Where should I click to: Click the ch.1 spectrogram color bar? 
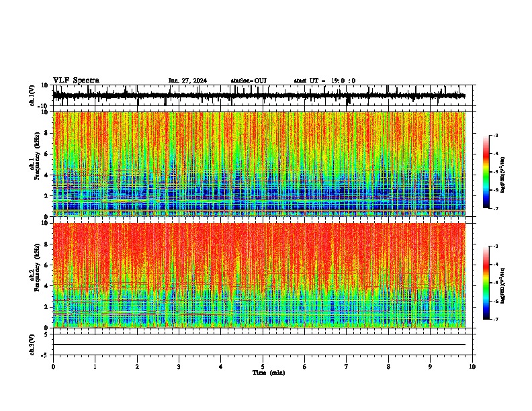486,172
